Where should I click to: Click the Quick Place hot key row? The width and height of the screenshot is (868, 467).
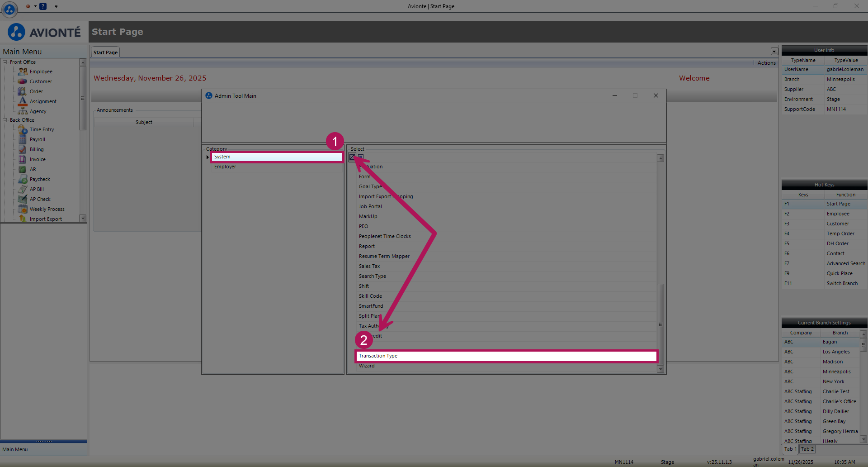824,273
